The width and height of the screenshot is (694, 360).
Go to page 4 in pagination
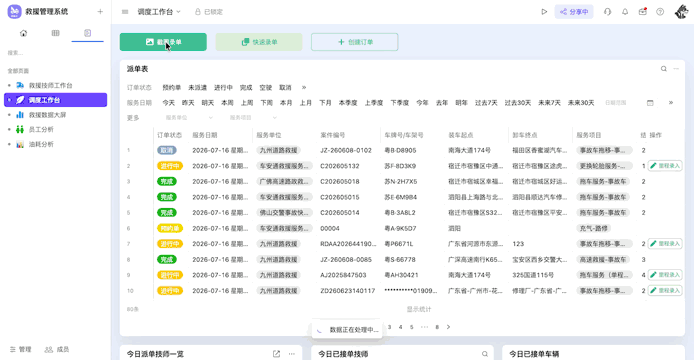401,327
